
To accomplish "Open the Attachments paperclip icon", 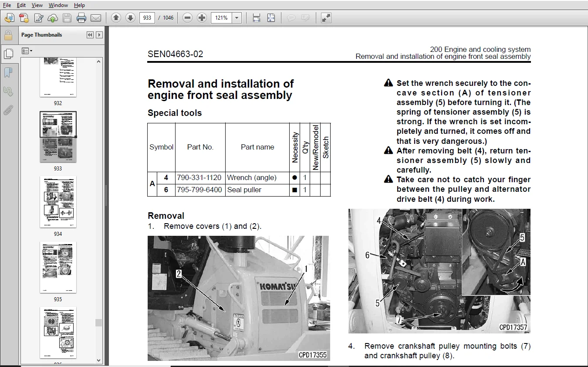I will click(x=8, y=110).
